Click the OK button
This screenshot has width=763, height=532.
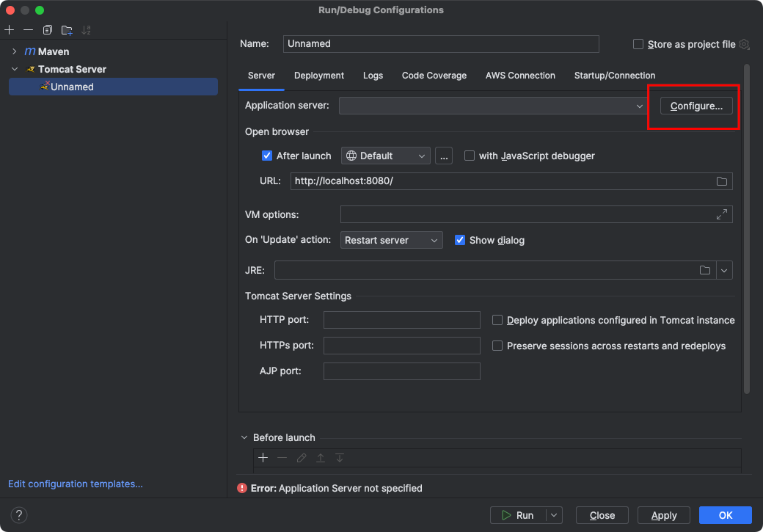pyautogui.click(x=725, y=515)
